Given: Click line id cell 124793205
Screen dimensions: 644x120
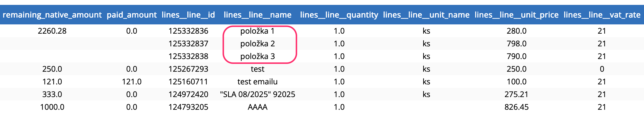Looking at the screenshot, I should point(188,107).
